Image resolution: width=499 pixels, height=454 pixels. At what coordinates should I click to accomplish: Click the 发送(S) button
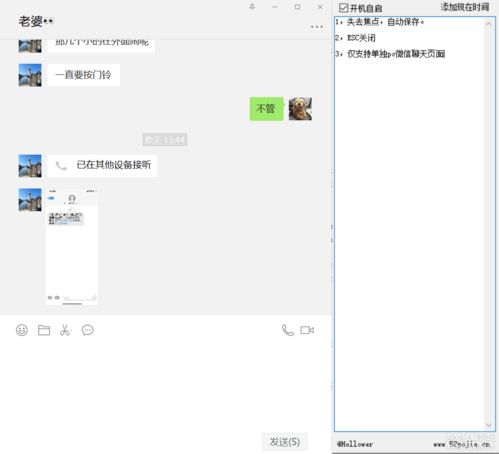pos(285,442)
